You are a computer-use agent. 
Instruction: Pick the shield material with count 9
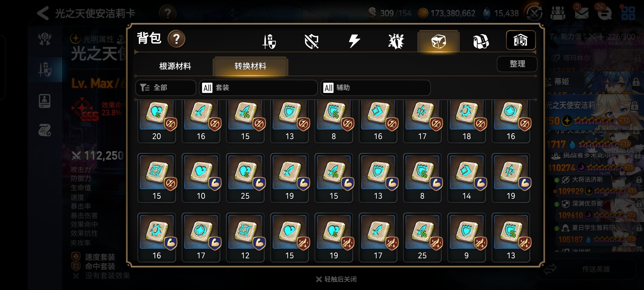coord(467,238)
